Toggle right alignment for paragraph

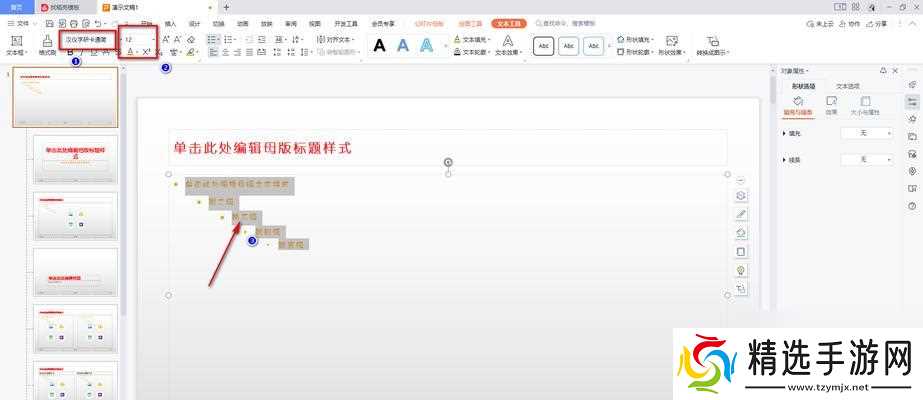click(x=237, y=52)
